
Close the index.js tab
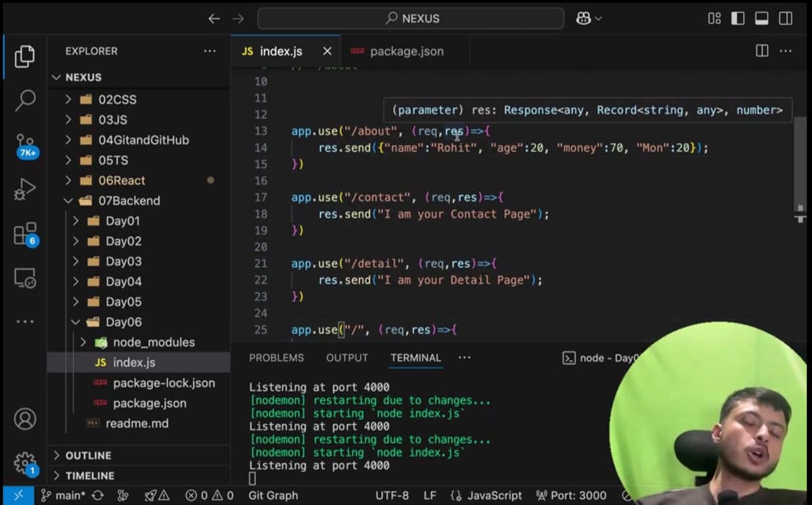[328, 51]
